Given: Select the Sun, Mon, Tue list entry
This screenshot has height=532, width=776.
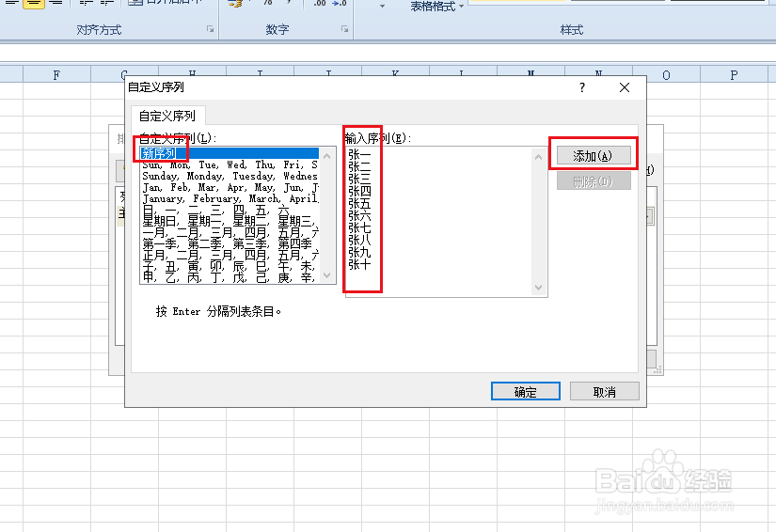Looking at the screenshot, I should 230,164.
